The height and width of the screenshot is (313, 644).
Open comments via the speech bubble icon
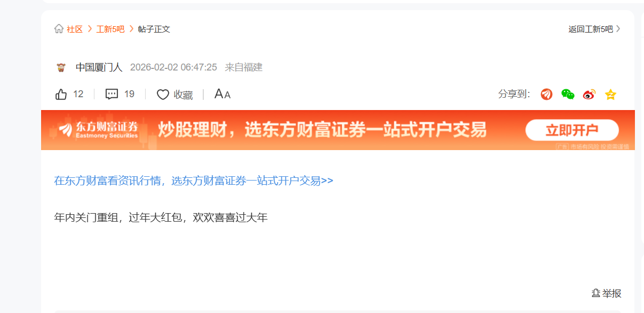pos(112,95)
